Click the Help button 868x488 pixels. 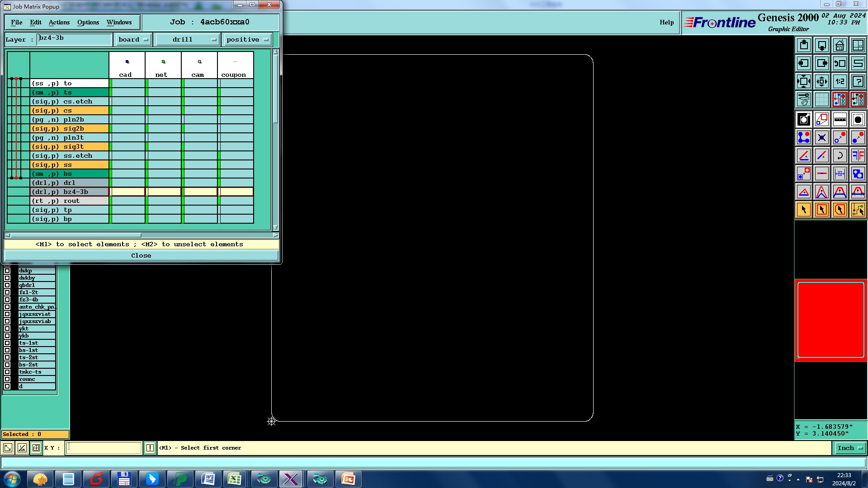(x=666, y=22)
